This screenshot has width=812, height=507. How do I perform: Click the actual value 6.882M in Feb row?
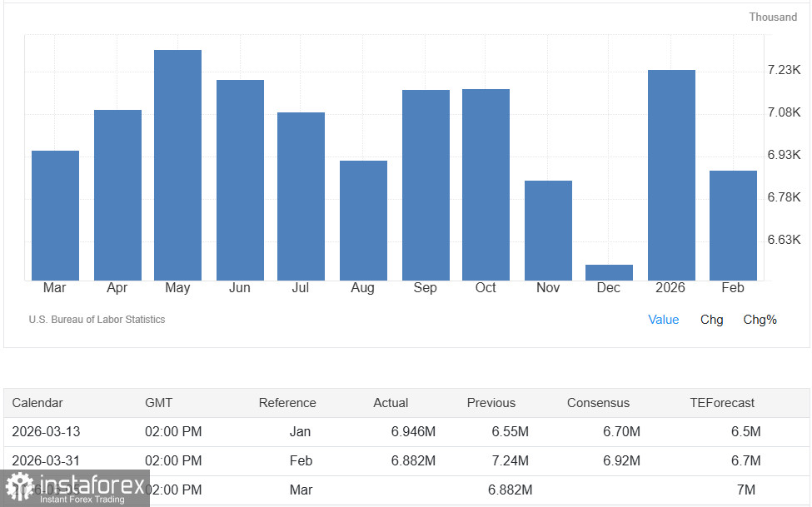coord(413,460)
